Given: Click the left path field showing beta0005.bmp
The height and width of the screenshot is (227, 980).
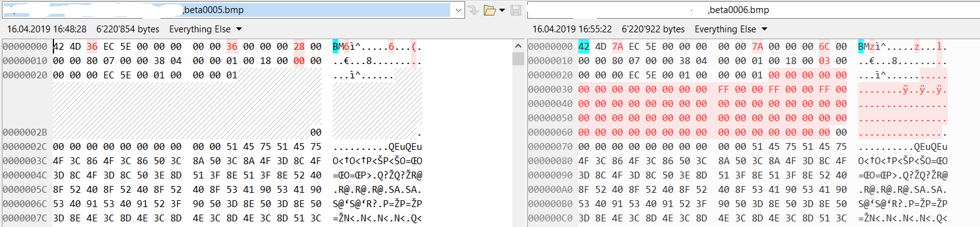Looking at the screenshot, I should point(226,10).
